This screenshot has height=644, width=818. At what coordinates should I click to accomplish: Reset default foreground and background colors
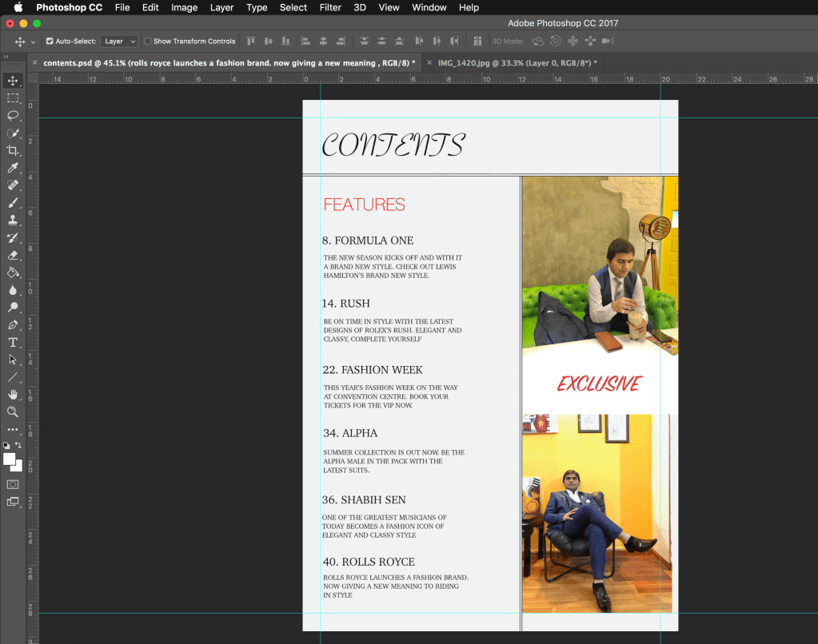(7, 445)
